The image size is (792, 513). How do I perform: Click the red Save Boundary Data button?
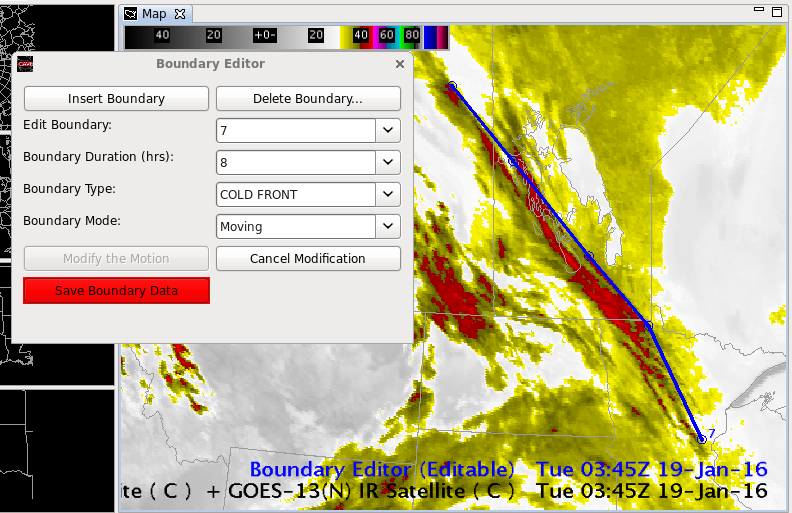pos(116,290)
